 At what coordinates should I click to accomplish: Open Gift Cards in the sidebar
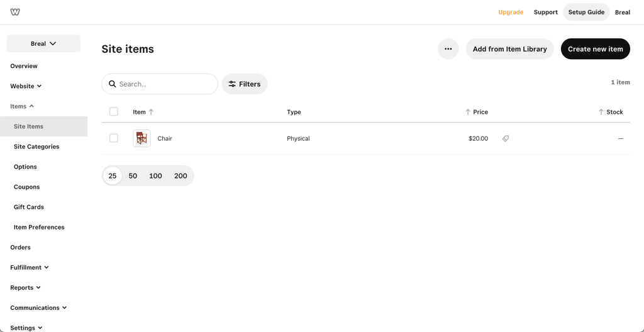point(29,207)
